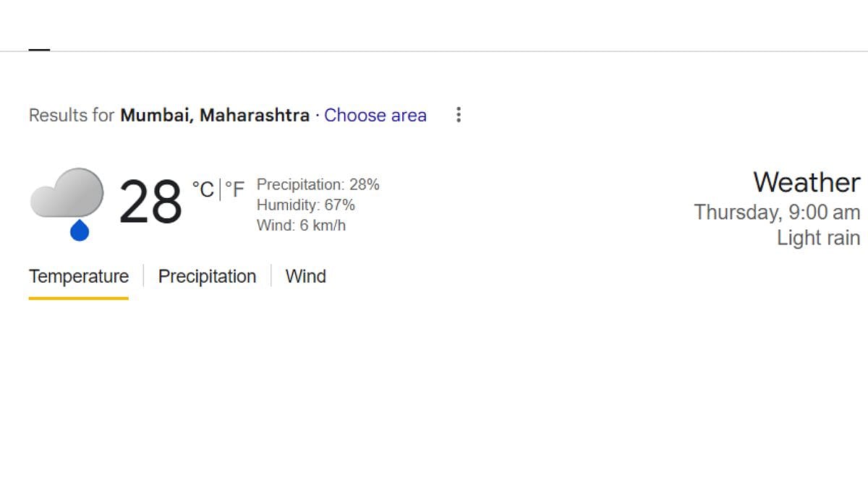Click the grey cloud weather icon

(67, 192)
